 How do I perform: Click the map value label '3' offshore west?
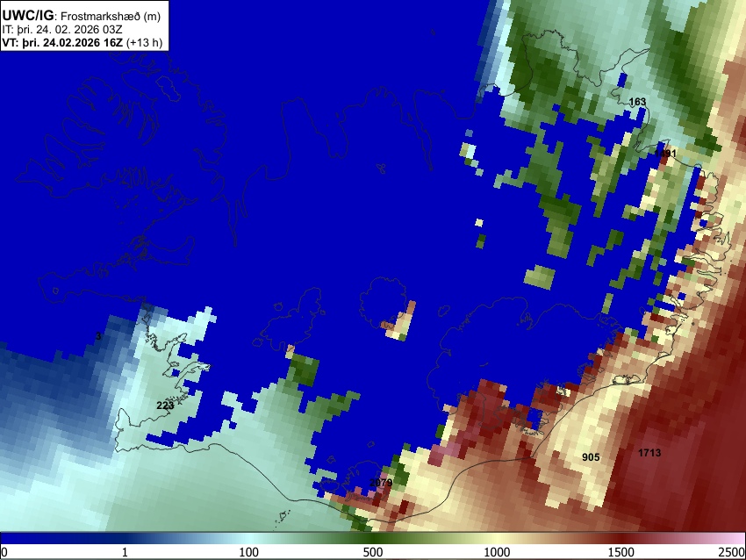click(98, 336)
